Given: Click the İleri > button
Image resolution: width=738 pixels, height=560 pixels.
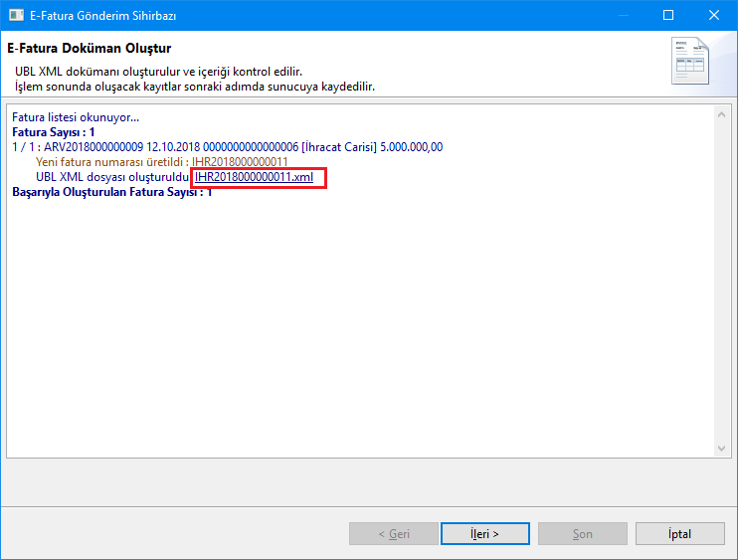Looking at the screenshot, I should 484,534.
